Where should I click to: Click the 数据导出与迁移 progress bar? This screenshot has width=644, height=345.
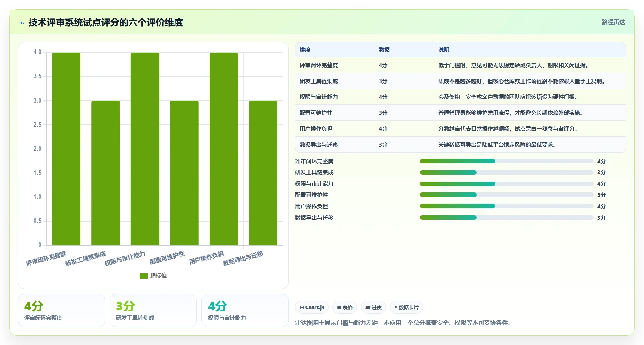point(507,217)
